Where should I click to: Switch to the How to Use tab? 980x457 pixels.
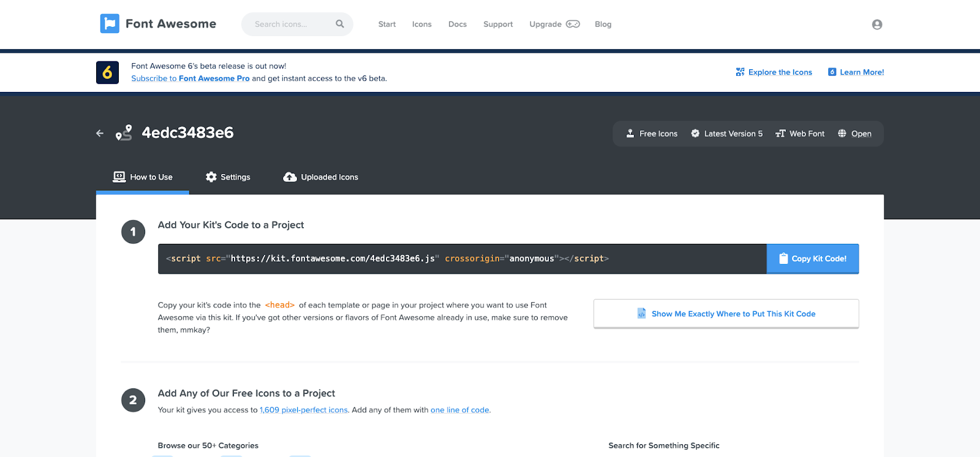click(143, 177)
